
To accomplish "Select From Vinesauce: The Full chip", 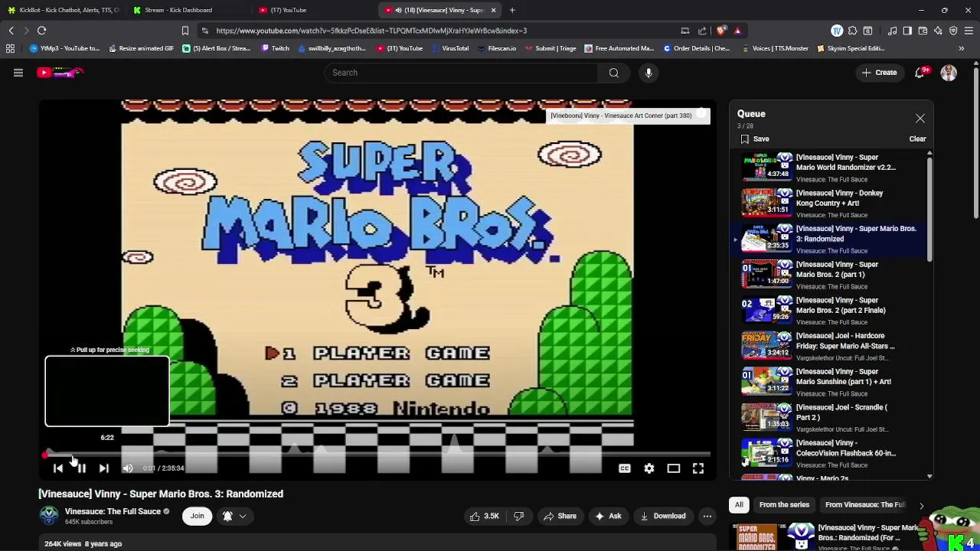I will 865,505.
